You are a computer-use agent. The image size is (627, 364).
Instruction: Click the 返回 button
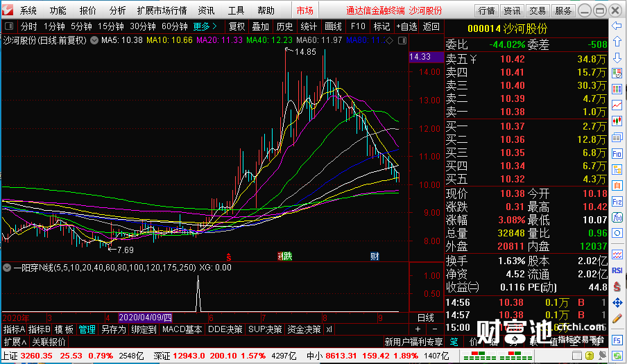coord(431,27)
